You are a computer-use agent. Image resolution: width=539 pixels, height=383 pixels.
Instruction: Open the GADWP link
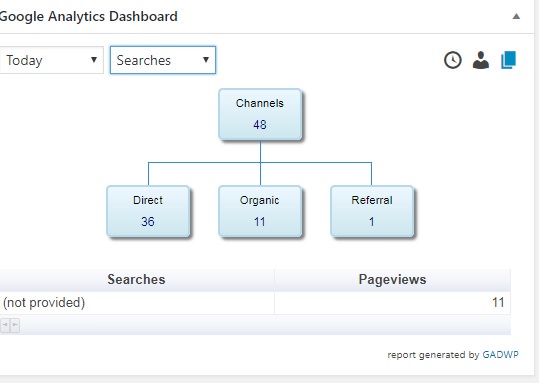pyautogui.click(x=500, y=354)
